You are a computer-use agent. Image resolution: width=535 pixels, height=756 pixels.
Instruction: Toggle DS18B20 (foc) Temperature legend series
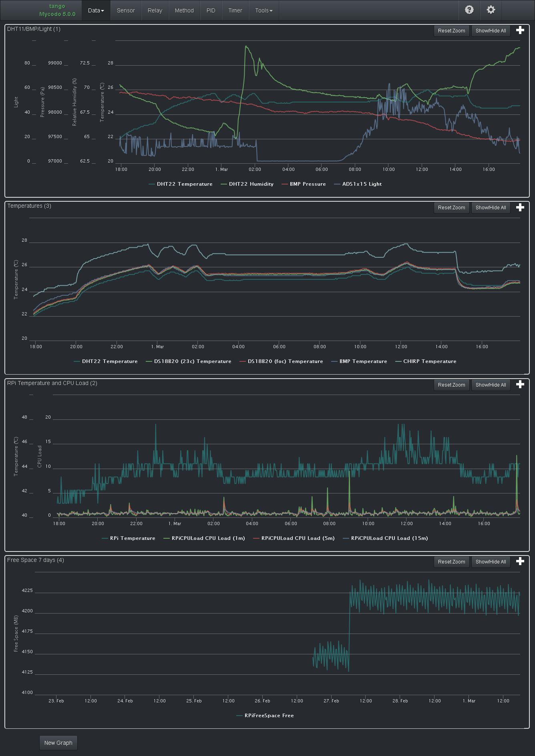pyautogui.click(x=281, y=361)
